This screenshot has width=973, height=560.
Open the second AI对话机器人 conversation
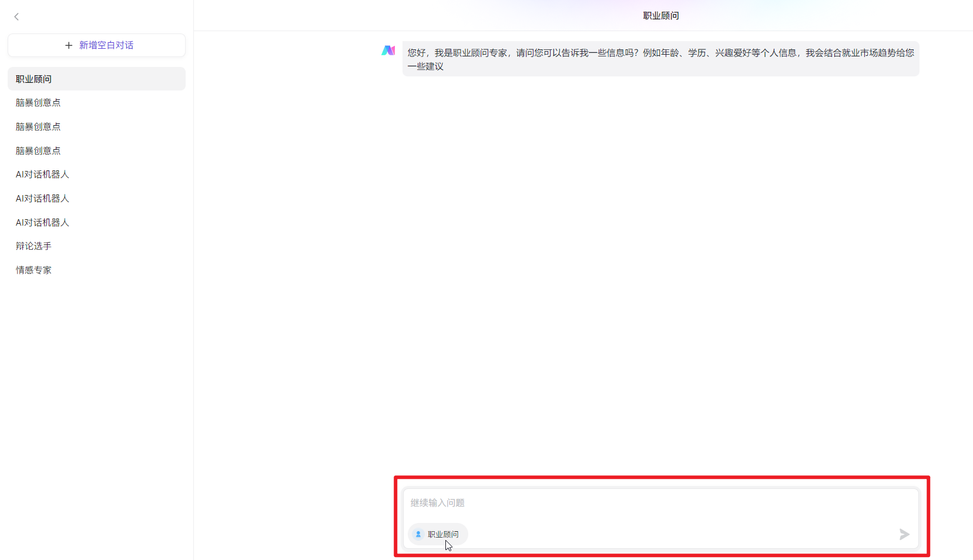click(x=42, y=198)
